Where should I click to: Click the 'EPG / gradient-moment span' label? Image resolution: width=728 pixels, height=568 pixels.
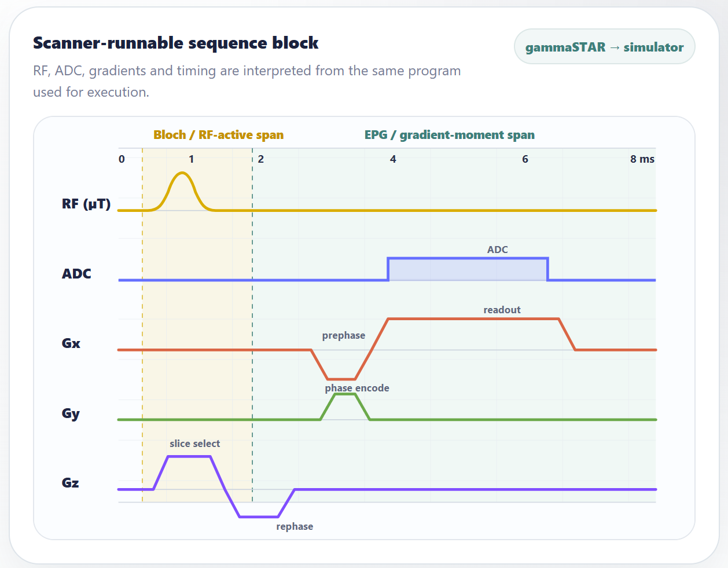(449, 135)
